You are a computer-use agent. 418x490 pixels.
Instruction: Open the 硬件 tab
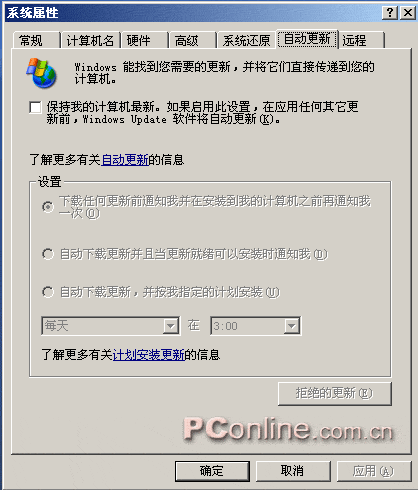(x=145, y=41)
